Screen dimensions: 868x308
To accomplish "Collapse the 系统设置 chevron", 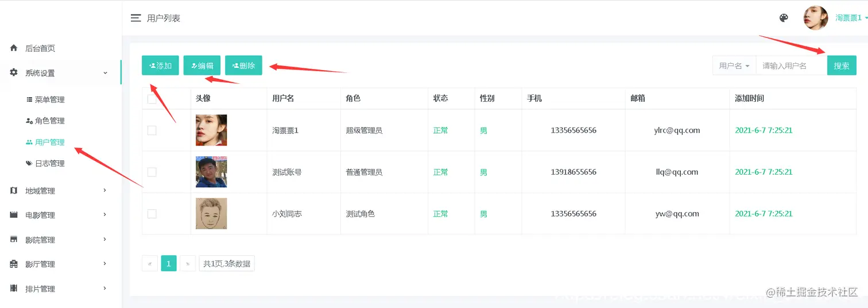I will pyautogui.click(x=105, y=73).
